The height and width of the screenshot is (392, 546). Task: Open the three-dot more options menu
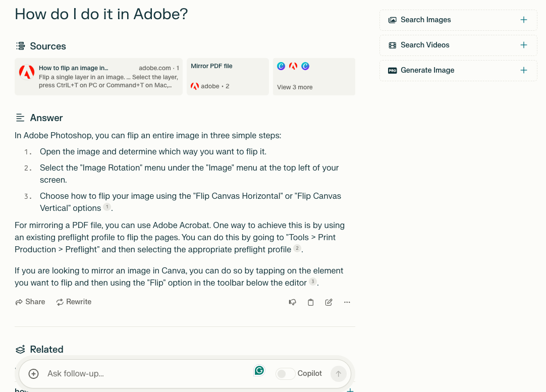pos(347,302)
